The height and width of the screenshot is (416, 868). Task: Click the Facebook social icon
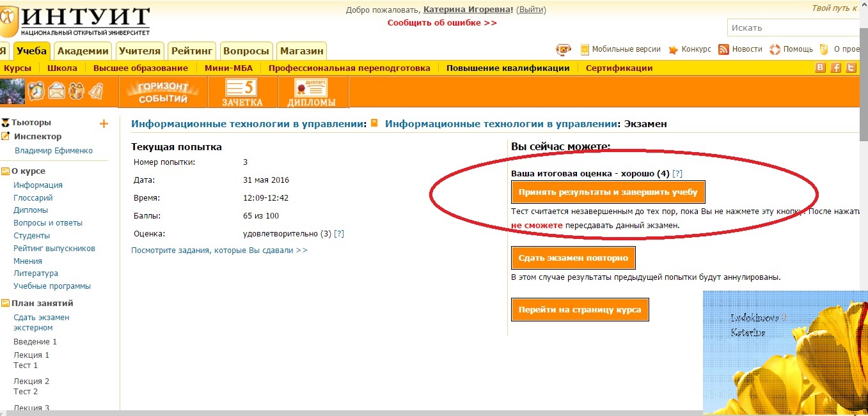pos(835,68)
